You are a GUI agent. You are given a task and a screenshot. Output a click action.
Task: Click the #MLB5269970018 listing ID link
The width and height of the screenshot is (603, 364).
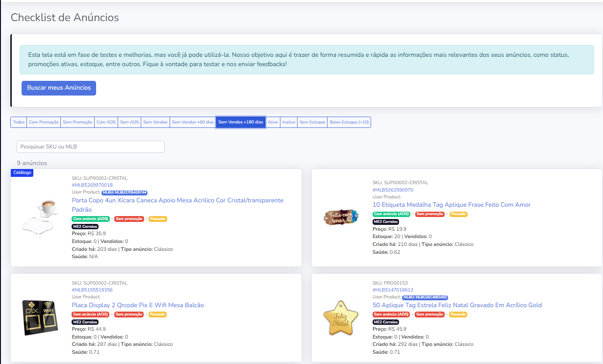click(x=92, y=185)
